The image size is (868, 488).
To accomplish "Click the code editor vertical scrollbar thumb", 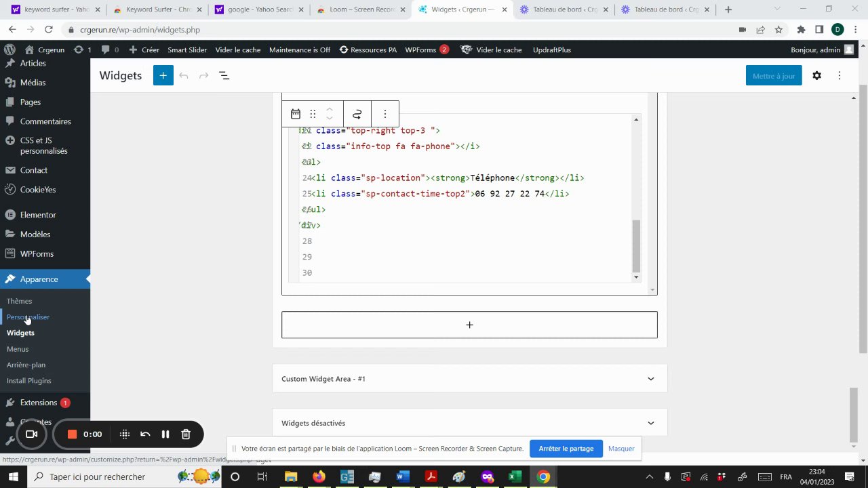I will tap(636, 245).
